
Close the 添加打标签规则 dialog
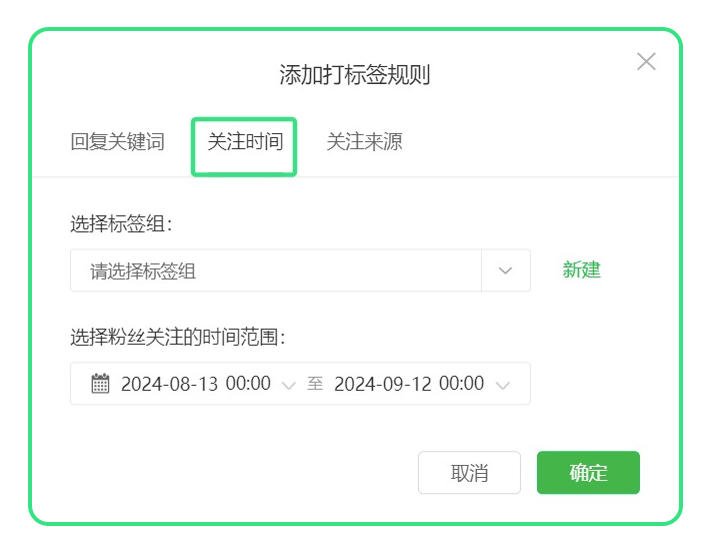coord(646,61)
